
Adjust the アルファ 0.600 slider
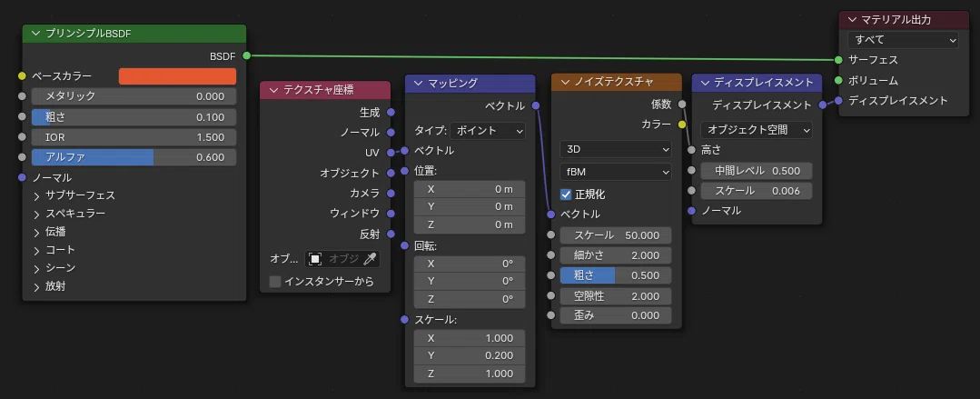(x=134, y=157)
